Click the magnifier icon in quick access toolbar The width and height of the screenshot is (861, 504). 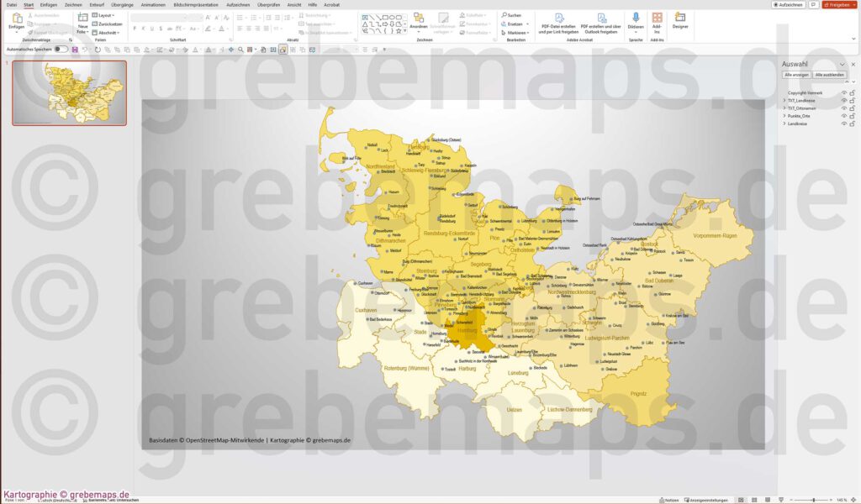(240, 50)
